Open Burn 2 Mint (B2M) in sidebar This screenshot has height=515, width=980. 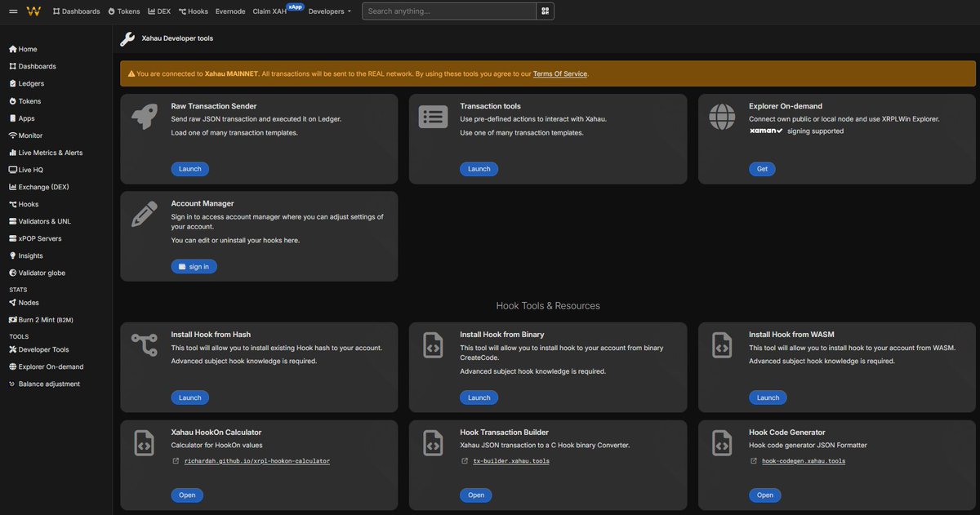pyautogui.click(x=41, y=320)
